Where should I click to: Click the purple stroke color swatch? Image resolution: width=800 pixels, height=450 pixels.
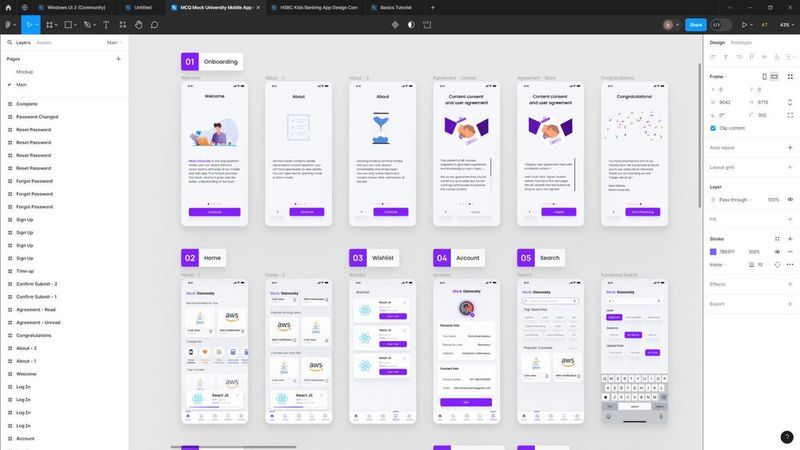click(x=713, y=252)
